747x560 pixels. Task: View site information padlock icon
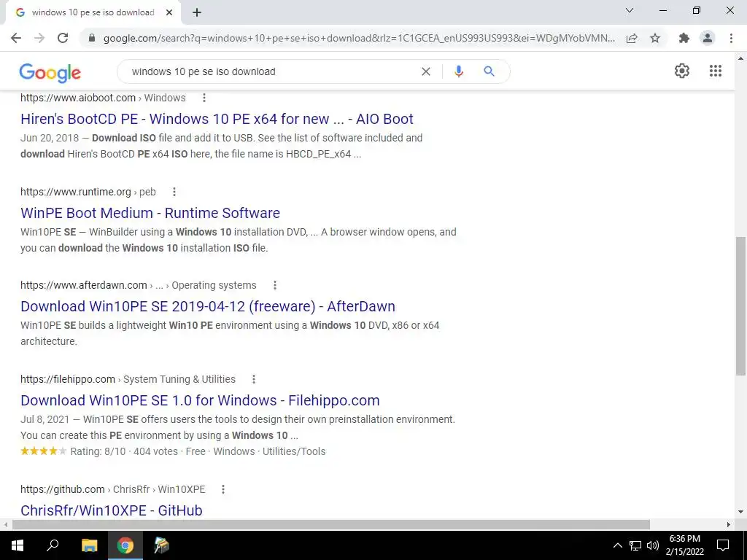point(92,38)
